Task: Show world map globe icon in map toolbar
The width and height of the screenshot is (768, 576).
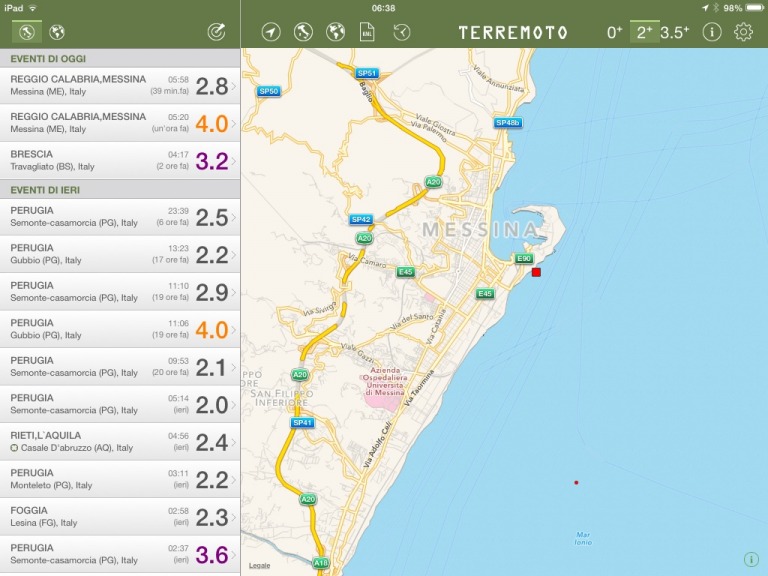Action: pos(336,32)
